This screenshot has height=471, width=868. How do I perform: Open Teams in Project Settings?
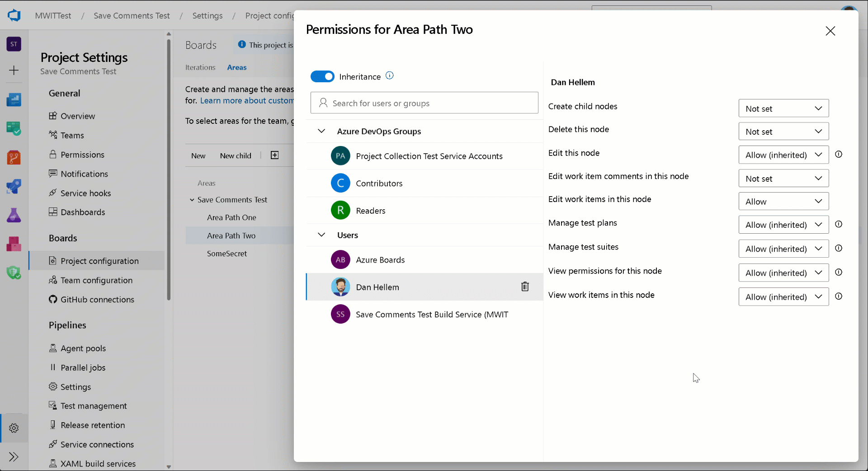point(72,135)
